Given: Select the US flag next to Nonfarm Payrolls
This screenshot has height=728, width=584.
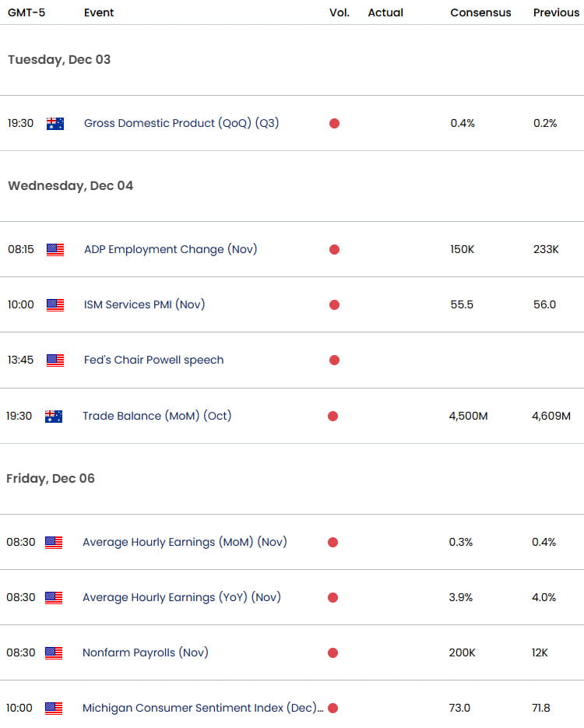Looking at the screenshot, I should 55,652.
